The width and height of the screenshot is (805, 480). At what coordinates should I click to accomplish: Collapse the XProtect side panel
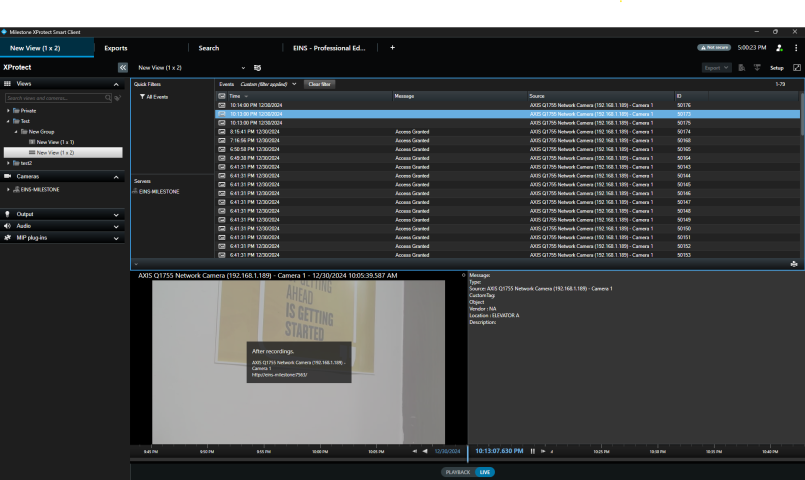pos(123,67)
